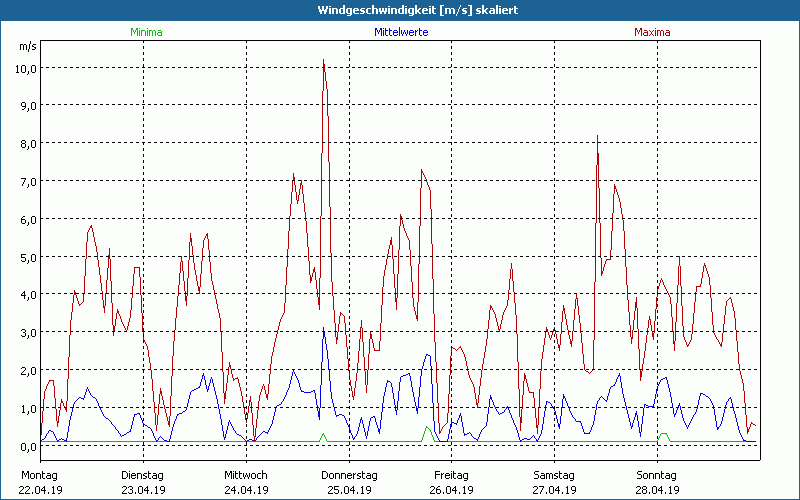This screenshot has width=800, height=500.
Task: Select the 10,0 y-axis label
Action: (x=25, y=68)
